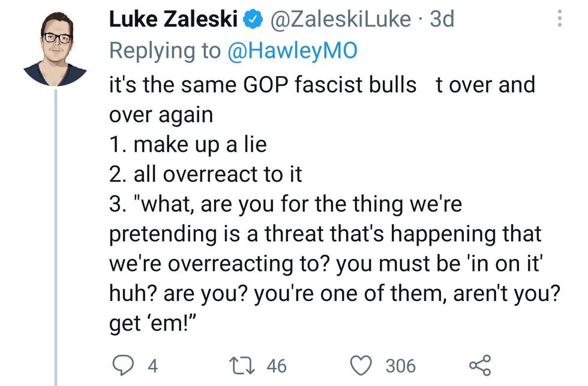Open the three-dot more options menu
Viewport: 588px width, 386px height.
560,20
